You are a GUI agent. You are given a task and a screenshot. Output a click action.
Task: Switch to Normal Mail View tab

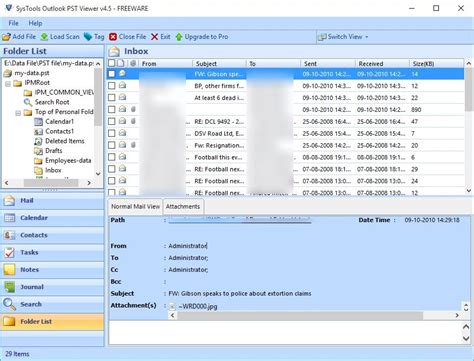pyautogui.click(x=135, y=207)
